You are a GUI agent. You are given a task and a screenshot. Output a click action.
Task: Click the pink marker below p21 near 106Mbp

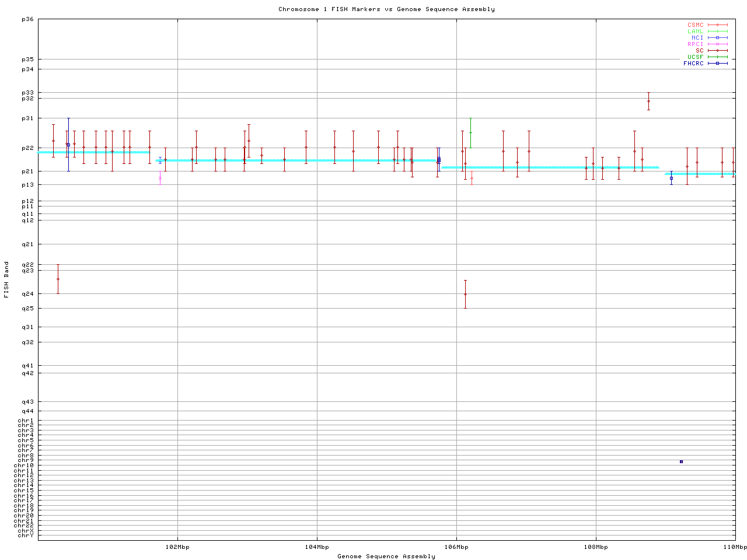472,178
